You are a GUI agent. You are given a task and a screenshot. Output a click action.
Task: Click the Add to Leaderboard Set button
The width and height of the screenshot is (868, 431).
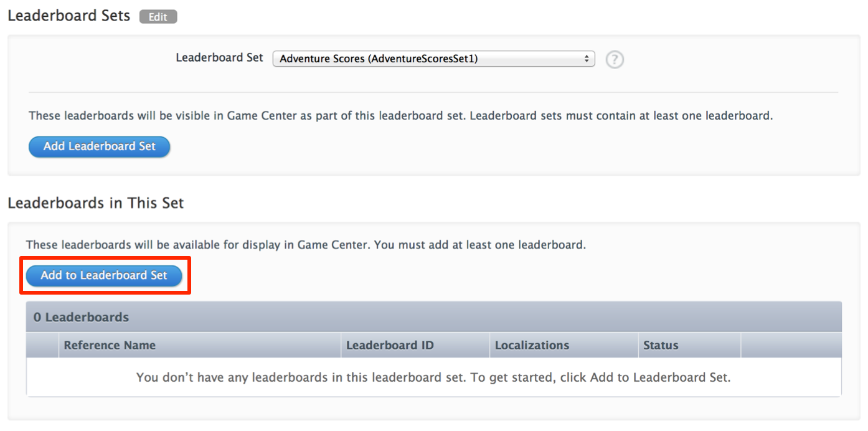(104, 275)
